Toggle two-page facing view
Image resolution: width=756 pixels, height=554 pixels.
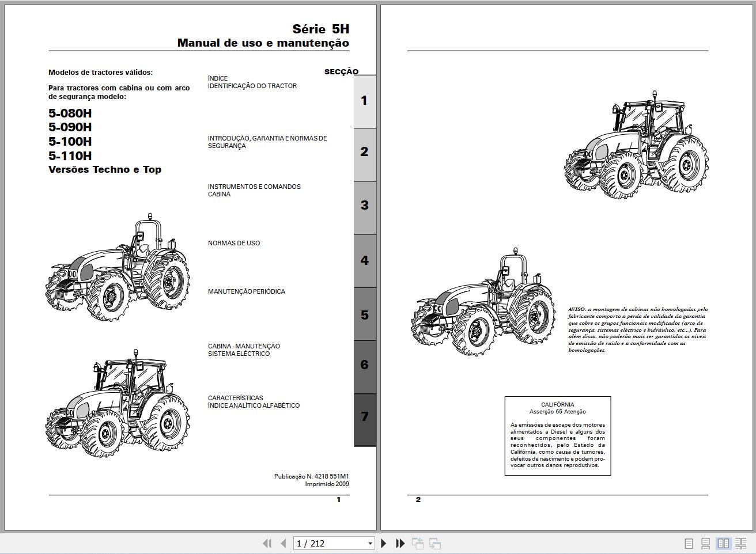pos(723,543)
